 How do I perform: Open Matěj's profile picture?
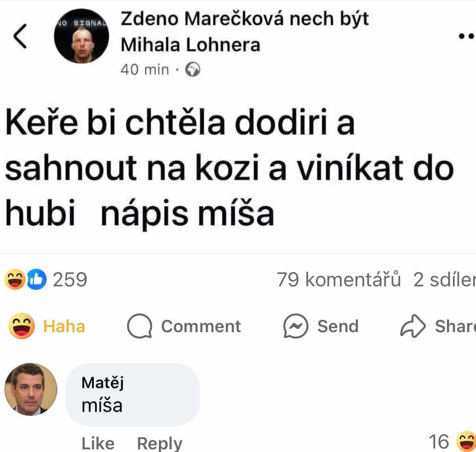click(x=31, y=389)
